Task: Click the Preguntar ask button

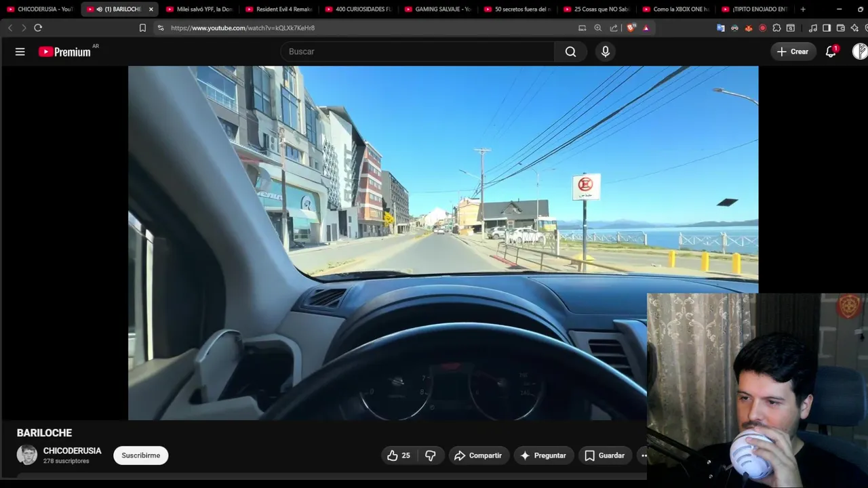Action: 543,455
